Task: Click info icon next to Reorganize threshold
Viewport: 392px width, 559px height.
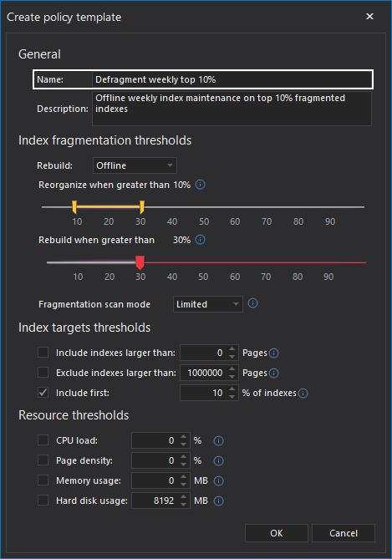Action: pyautogui.click(x=200, y=185)
